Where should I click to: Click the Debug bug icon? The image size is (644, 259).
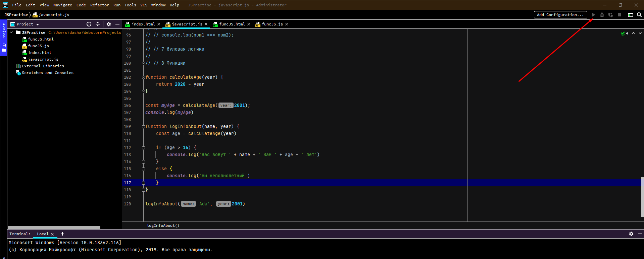click(x=602, y=15)
